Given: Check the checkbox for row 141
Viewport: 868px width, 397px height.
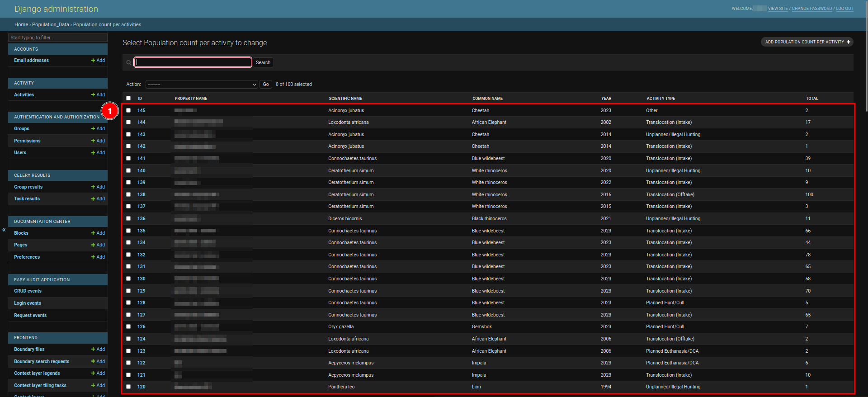Looking at the screenshot, I should (x=128, y=158).
